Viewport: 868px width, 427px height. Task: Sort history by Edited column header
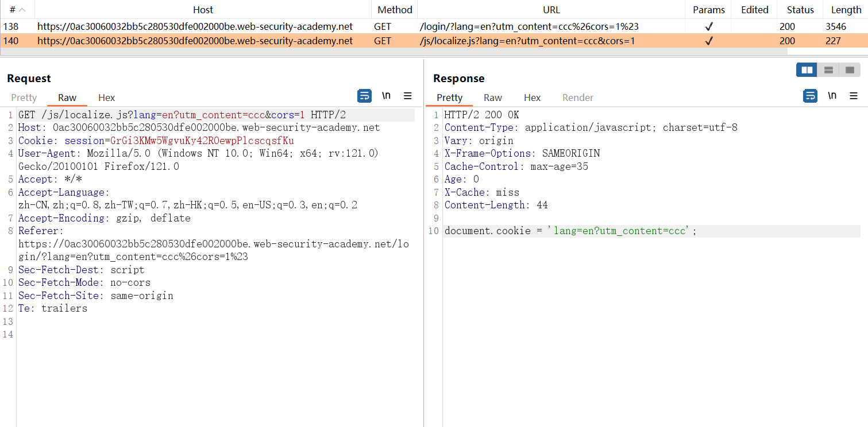point(755,10)
